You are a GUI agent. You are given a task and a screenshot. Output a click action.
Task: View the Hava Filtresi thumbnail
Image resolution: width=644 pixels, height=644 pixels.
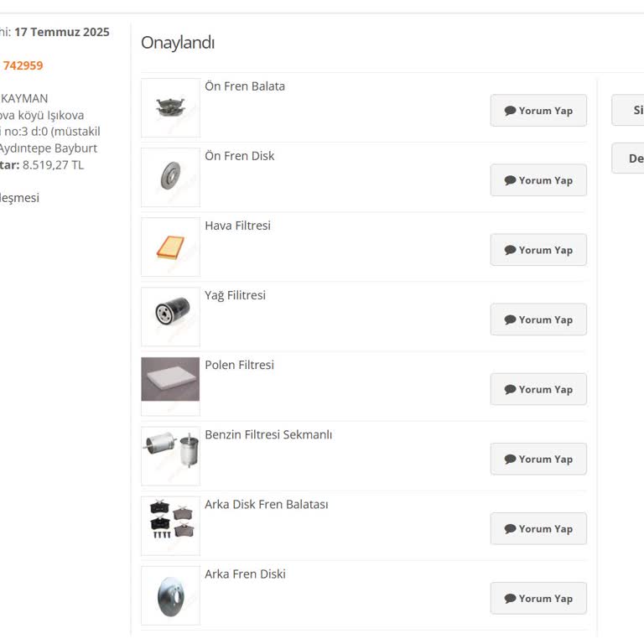(x=170, y=247)
